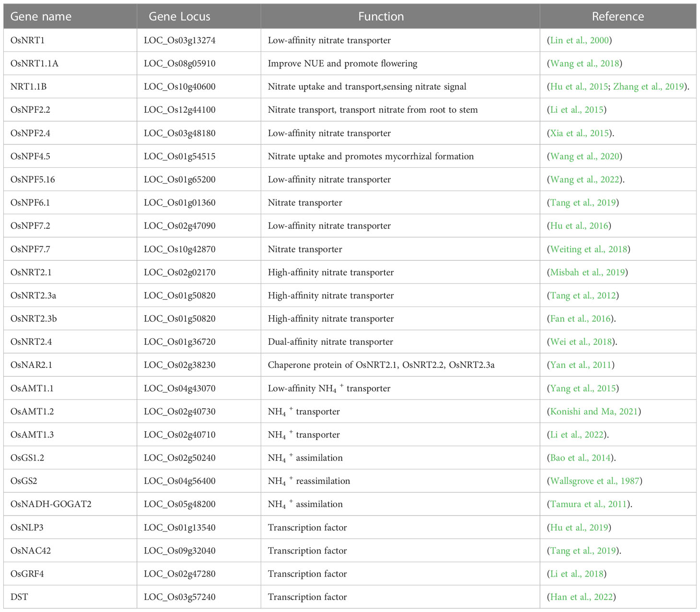Click the OsGS2 gene name cell
700x612 pixels.
70,481
